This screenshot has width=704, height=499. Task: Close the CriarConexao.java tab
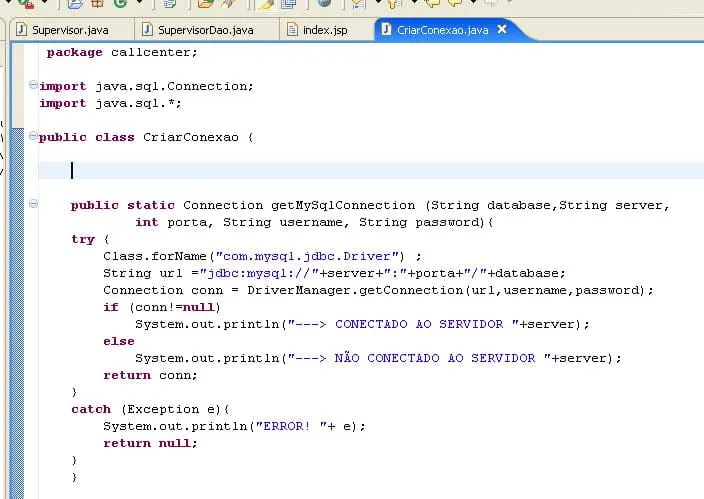click(502, 30)
